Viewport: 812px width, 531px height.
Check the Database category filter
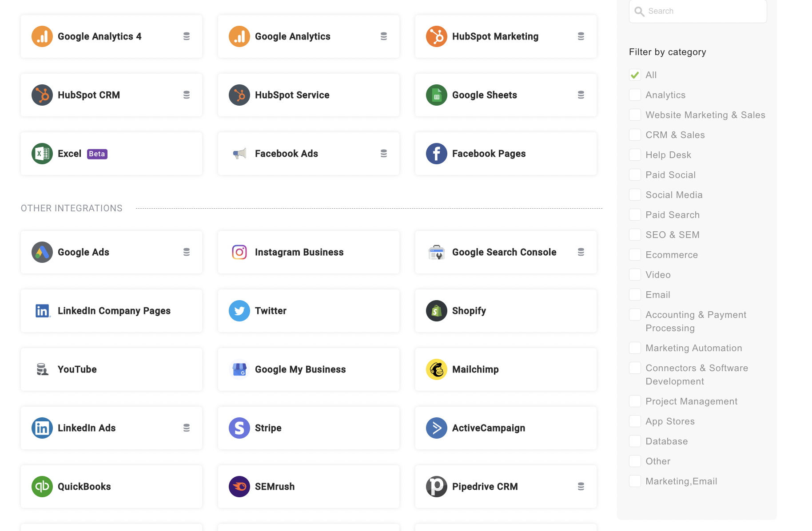tap(635, 441)
